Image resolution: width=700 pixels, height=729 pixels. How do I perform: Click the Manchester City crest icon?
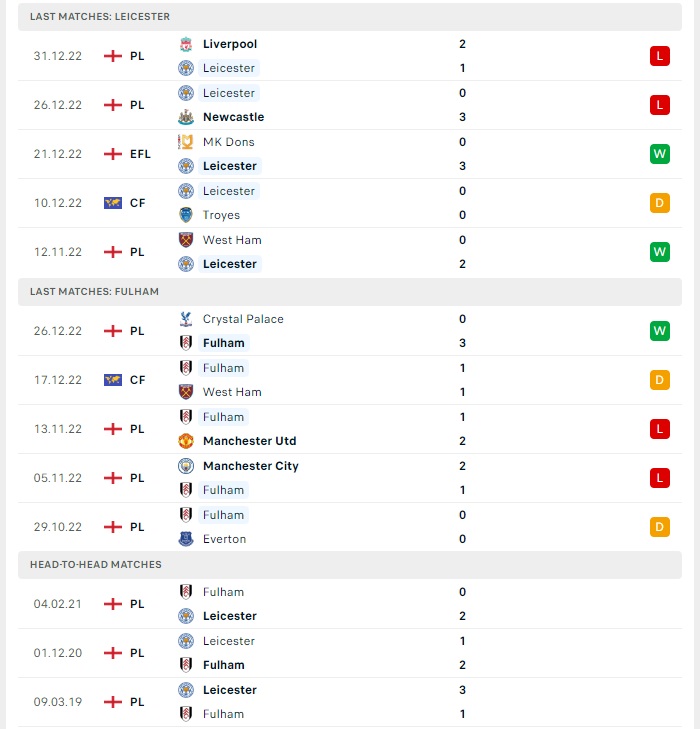[186, 466]
